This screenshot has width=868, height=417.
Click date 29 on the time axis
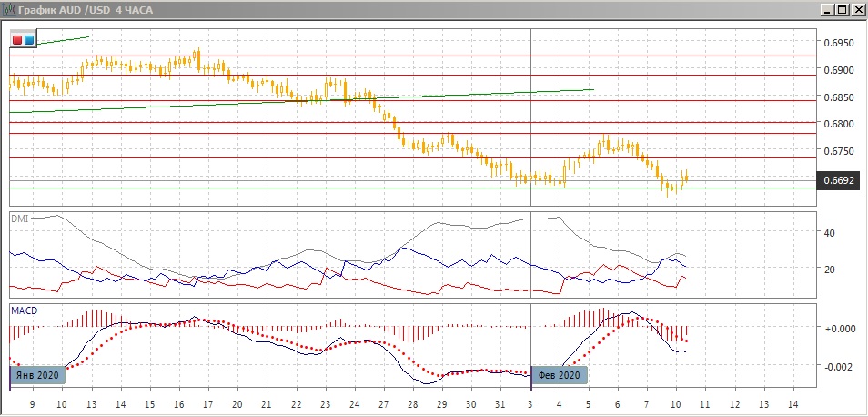coord(441,402)
